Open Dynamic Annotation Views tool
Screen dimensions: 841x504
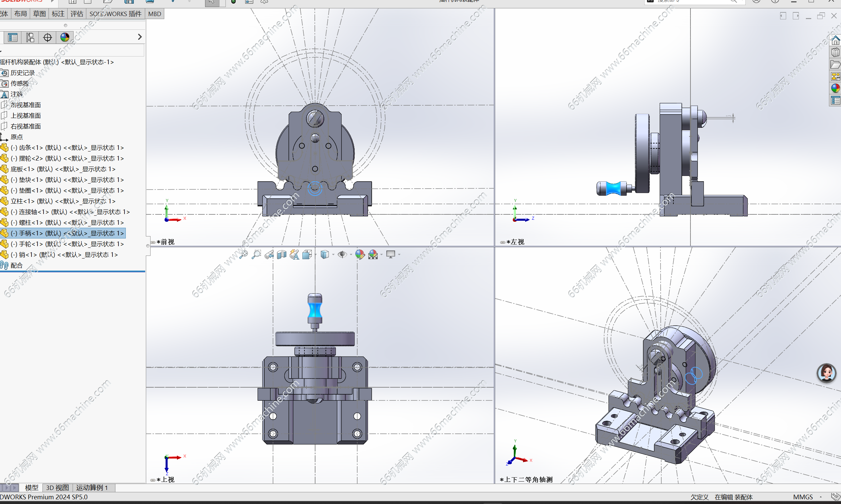294,255
